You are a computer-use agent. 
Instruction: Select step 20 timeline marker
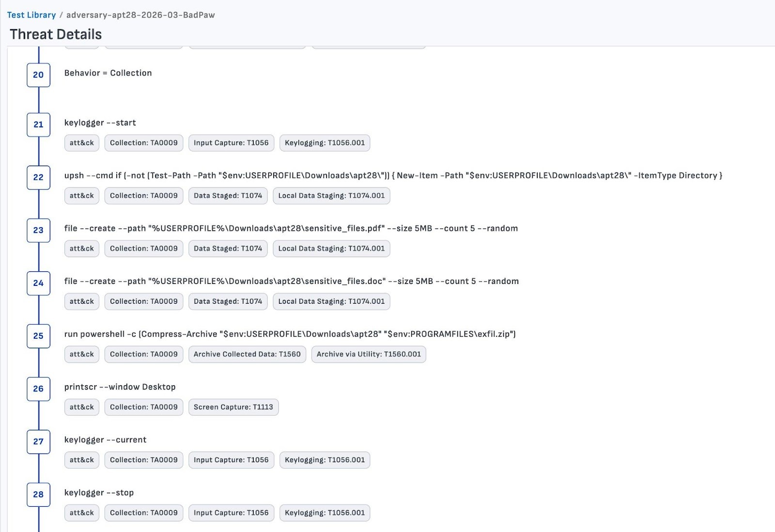point(38,75)
